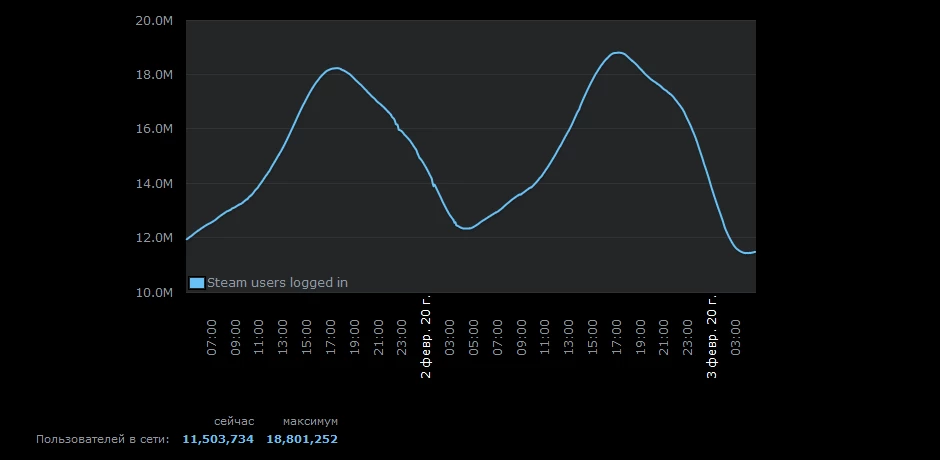
Task: Click the highest peak of the blue curve
Action: click(x=618, y=52)
